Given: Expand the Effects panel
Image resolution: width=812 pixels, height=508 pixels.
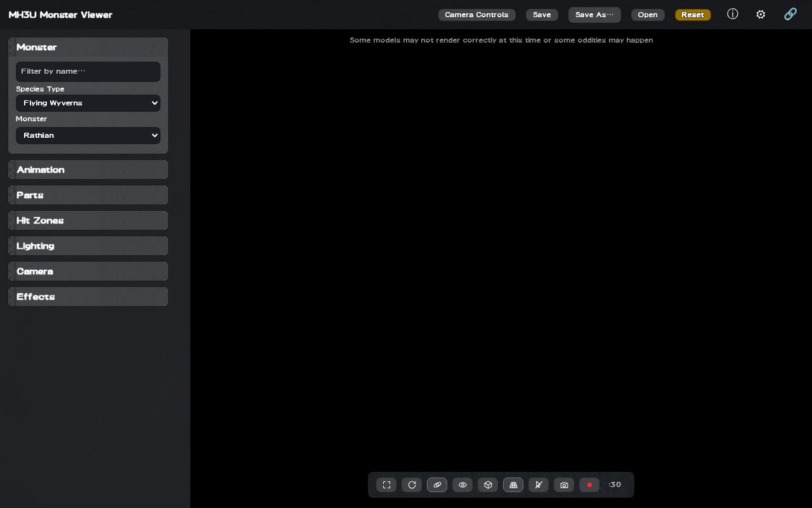Looking at the screenshot, I should [88, 297].
